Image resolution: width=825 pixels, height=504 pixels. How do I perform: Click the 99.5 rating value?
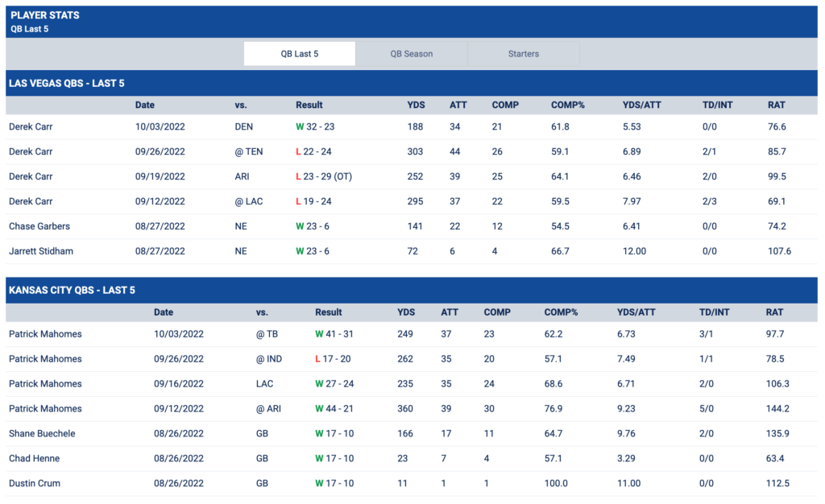pos(777,176)
